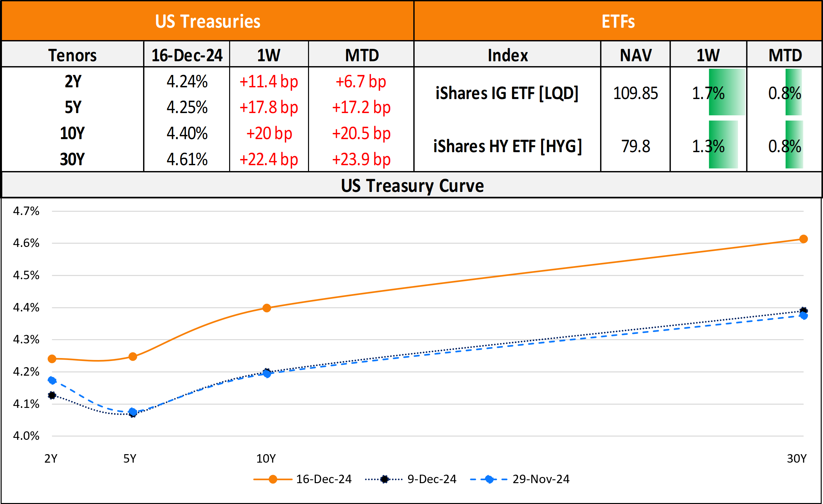This screenshot has height=504, width=823.
Task: Click the Index column header
Action: pyautogui.click(x=507, y=55)
